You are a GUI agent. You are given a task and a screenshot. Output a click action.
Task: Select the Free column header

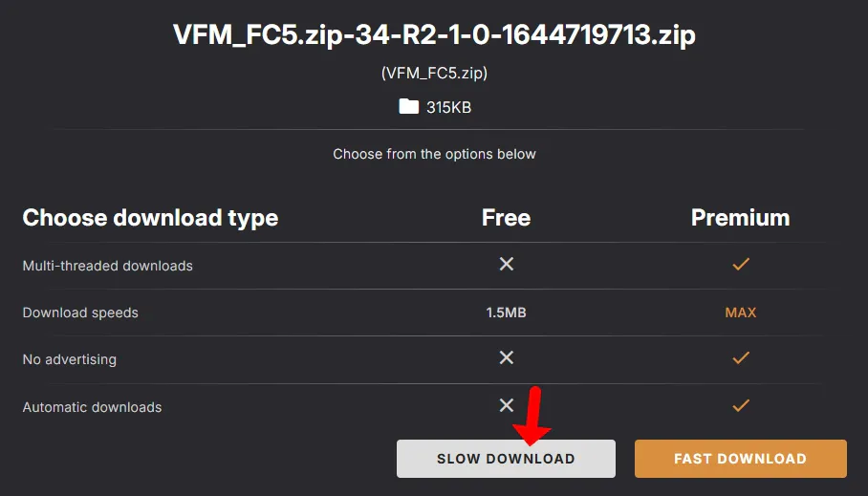tap(506, 218)
